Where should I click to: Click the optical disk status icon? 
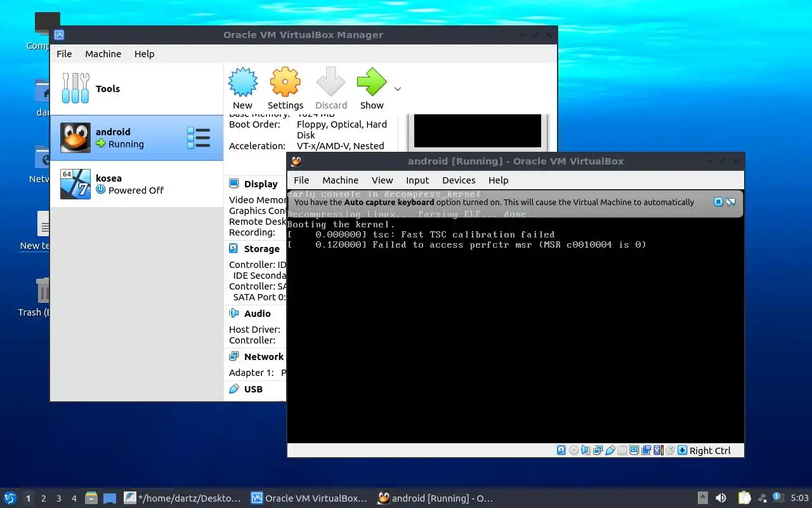[573, 450]
